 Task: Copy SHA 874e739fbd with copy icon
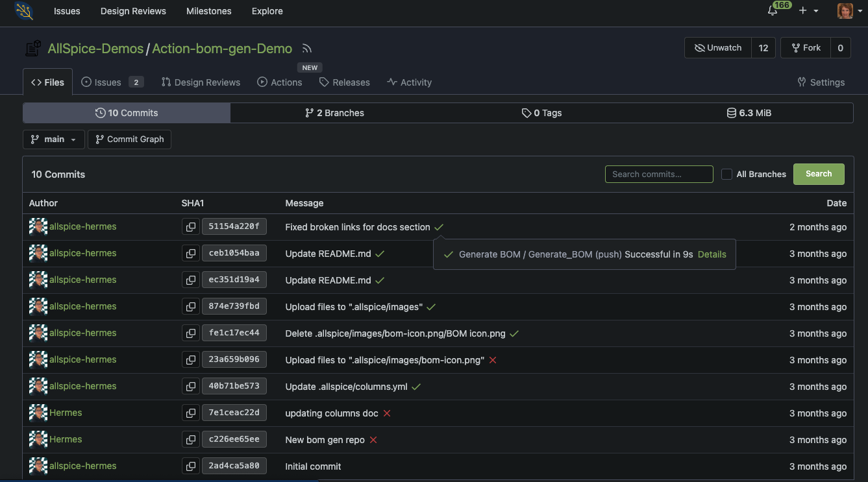[191, 307]
